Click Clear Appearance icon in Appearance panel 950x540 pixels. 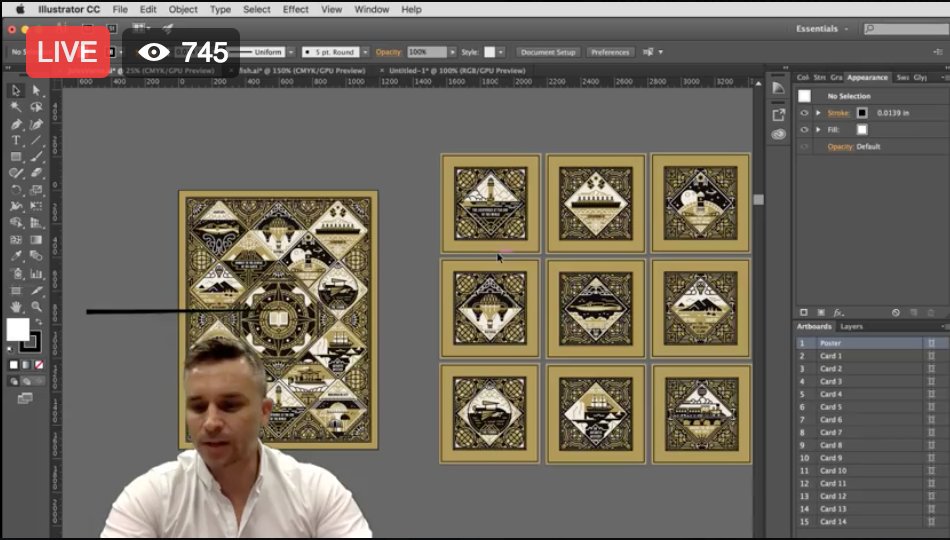pyautogui.click(x=895, y=313)
